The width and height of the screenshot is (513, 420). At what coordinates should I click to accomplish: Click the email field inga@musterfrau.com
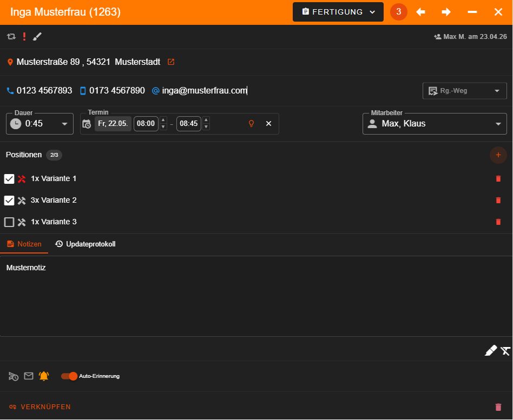[205, 90]
